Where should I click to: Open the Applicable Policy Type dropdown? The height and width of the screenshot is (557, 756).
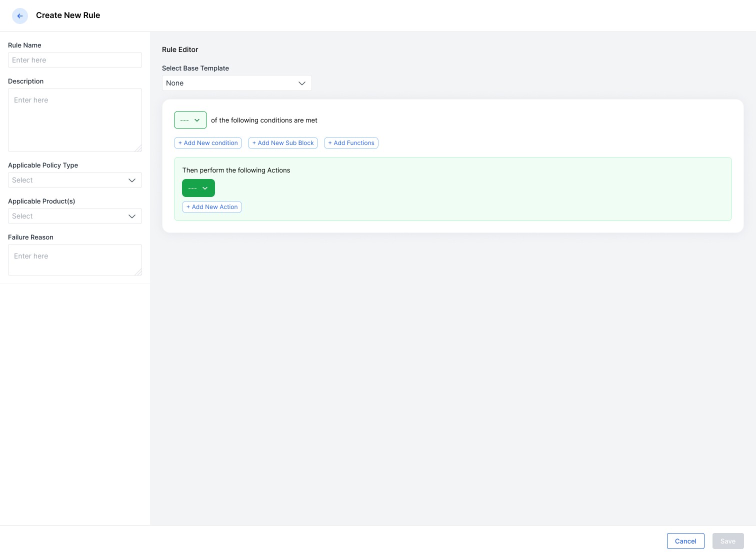[75, 180]
